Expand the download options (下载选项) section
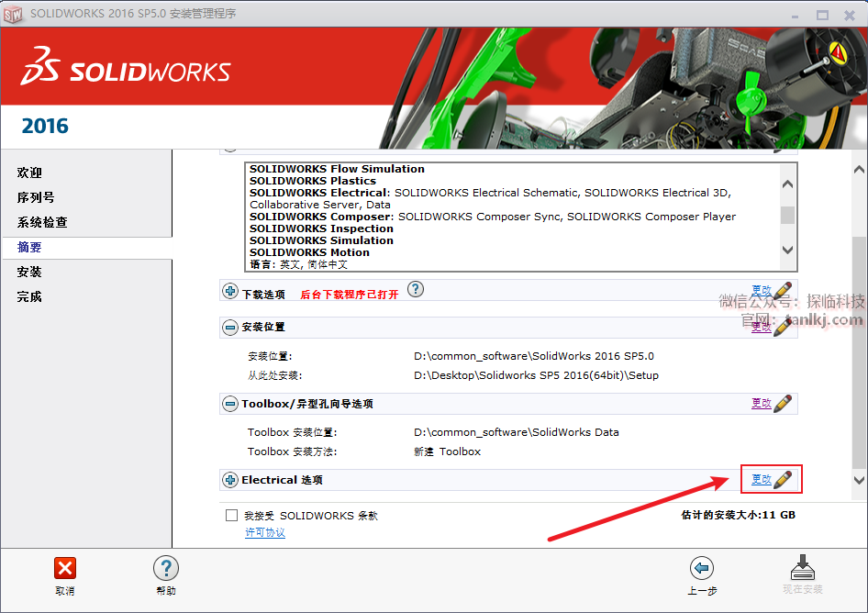 coord(230,292)
